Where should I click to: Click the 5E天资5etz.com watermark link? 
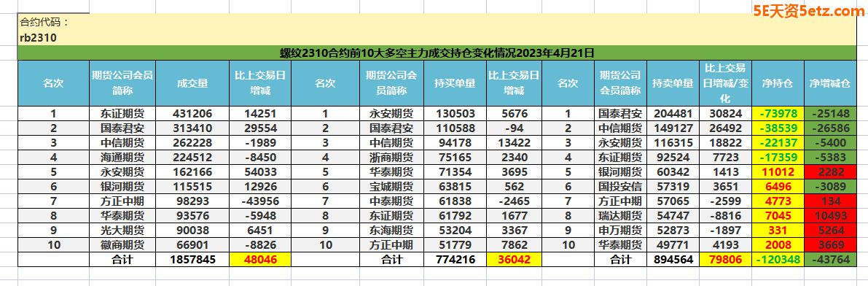pyautogui.click(x=808, y=10)
